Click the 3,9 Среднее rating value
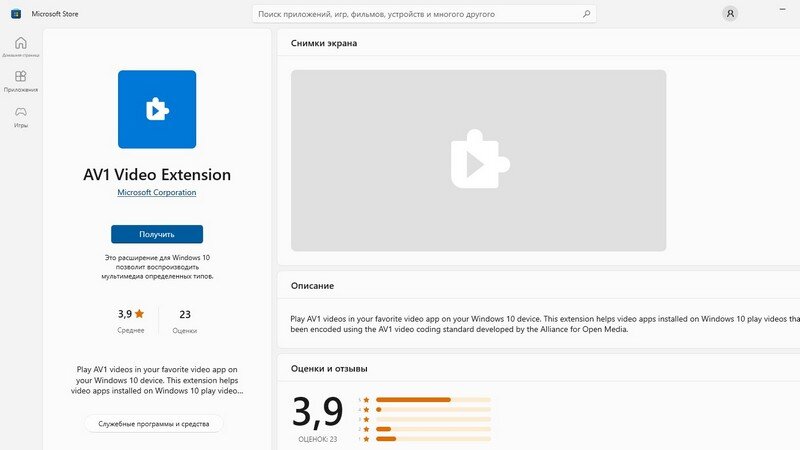This screenshot has height=450, width=800. (131, 321)
